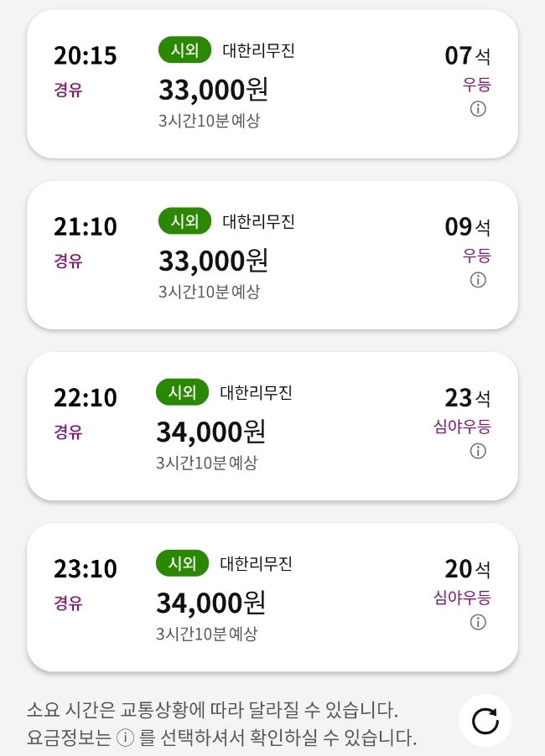The width and height of the screenshot is (545, 756).
Task: Pick the 22:10 late-night bus
Action: [86, 398]
